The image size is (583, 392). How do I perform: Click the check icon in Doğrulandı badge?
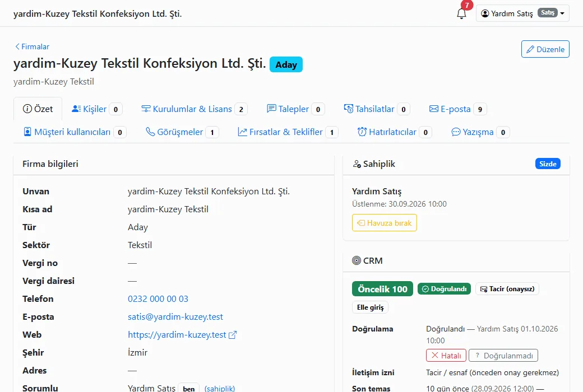coord(425,289)
